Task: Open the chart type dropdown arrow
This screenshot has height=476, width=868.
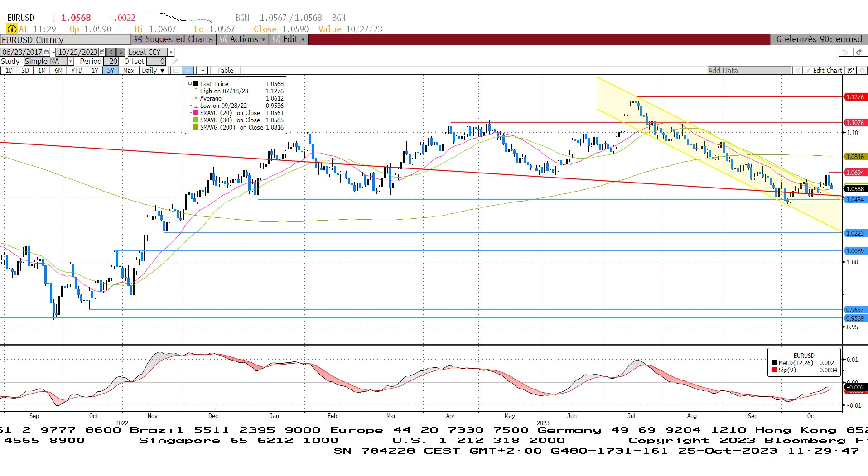Action: coord(203,70)
